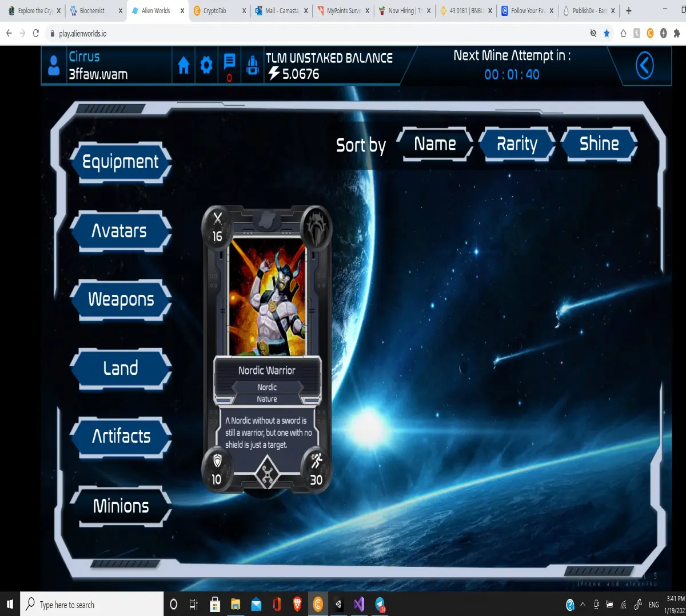This screenshot has height=616, width=686.
Task: Reload the Alien Worlds page
Action: coord(36,33)
